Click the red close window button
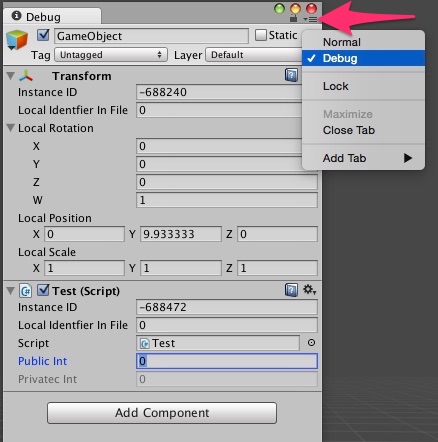Image resolution: width=438 pixels, height=442 pixels. 311,9
